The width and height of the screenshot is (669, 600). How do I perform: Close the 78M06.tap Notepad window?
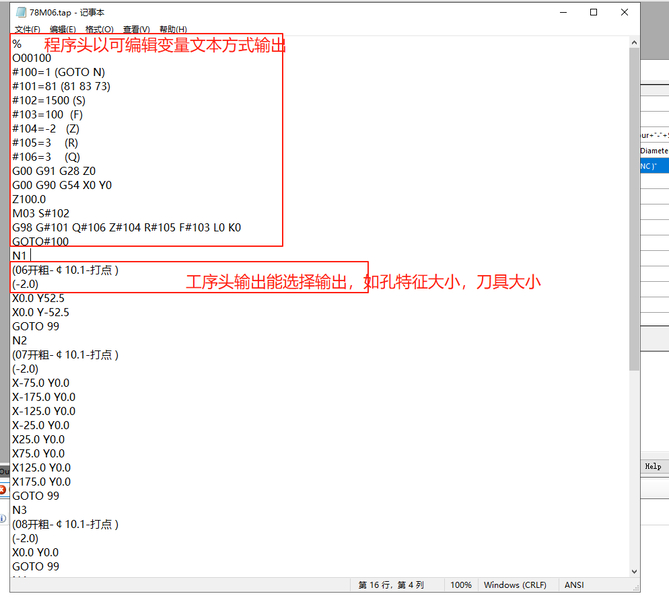(624, 12)
